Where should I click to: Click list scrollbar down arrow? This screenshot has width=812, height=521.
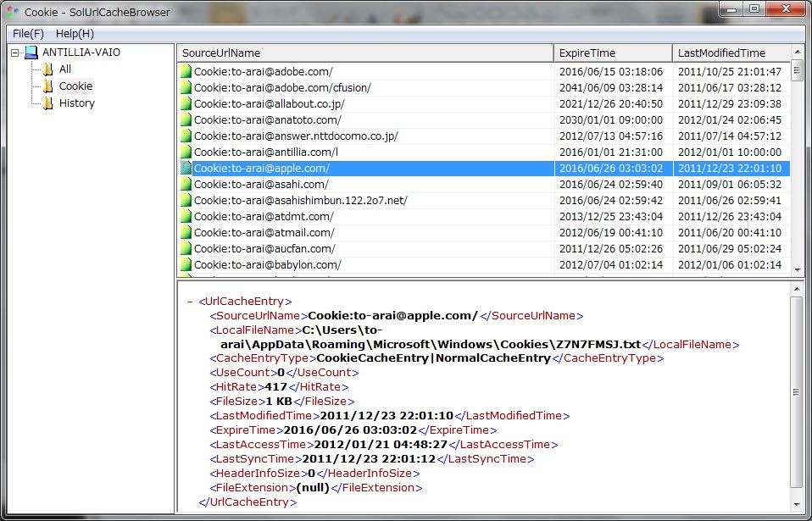pos(798,269)
